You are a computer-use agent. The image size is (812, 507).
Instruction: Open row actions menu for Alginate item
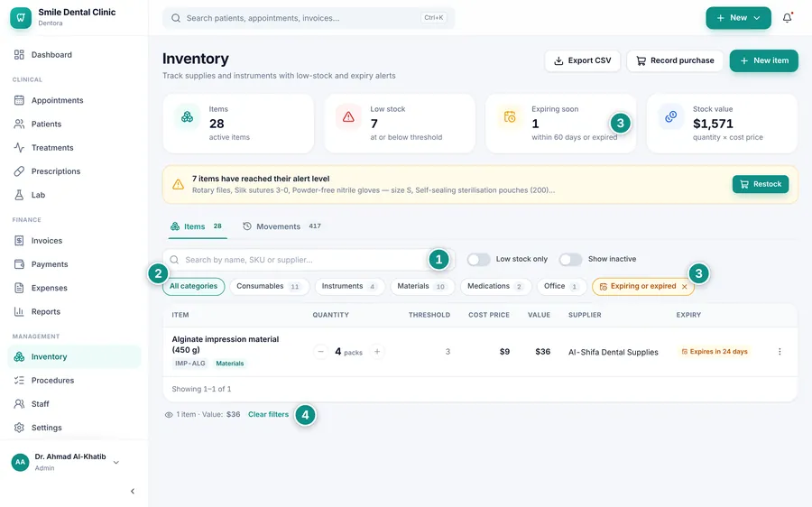point(780,352)
